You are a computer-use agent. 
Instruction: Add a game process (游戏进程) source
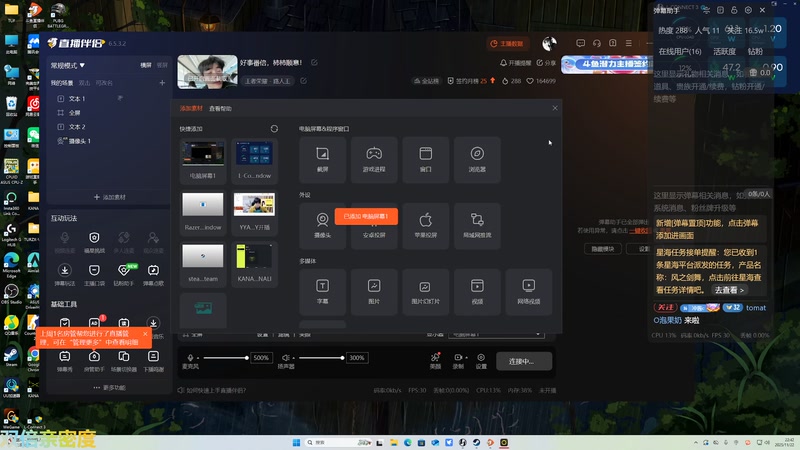pyautogui.click(x=374, y=160)
